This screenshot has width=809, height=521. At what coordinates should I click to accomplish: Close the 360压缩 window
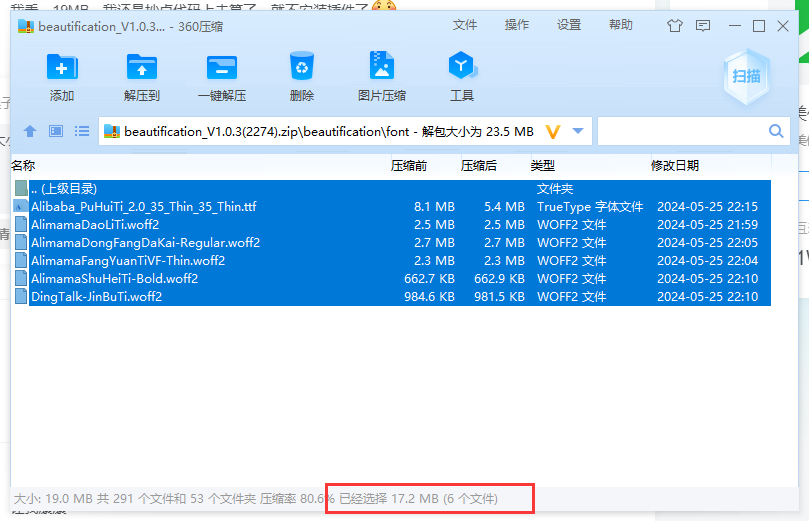click(783, 26)
